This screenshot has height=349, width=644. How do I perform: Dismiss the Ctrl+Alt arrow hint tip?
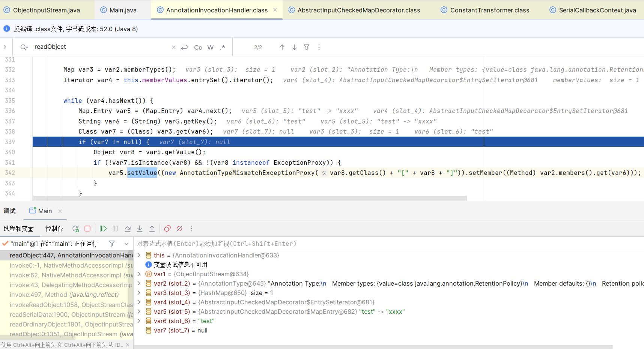(x=128, y=345)
